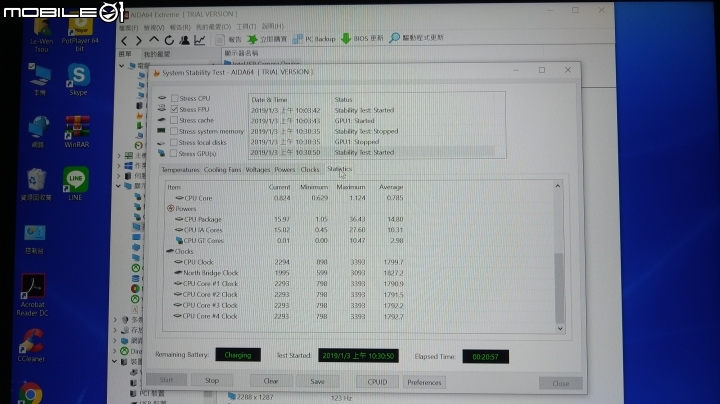Open the Le-Wen Tsou user folder icon
This screenshot has height=404, width=720.
[42, 34]
